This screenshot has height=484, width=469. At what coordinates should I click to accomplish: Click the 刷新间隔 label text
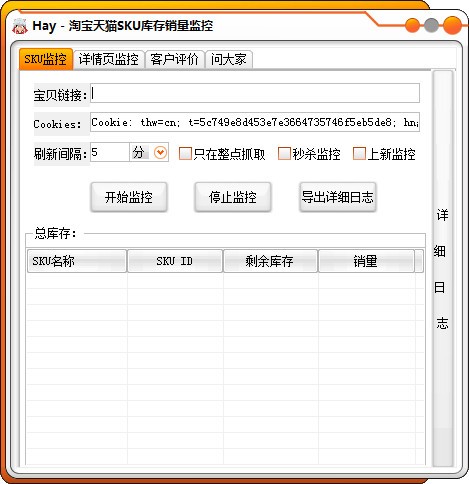[61, 154]
